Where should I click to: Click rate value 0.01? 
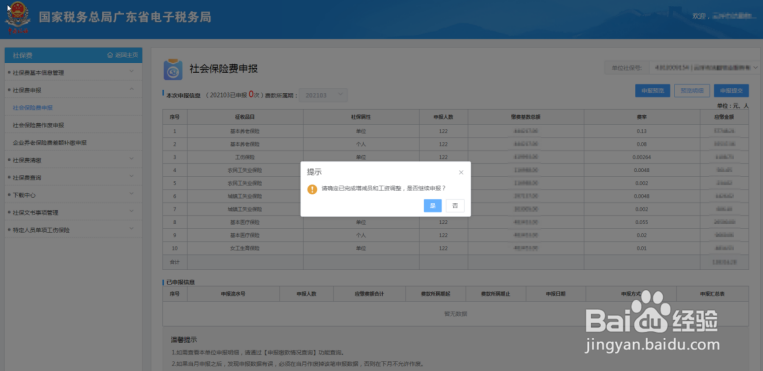click(641, 248)
